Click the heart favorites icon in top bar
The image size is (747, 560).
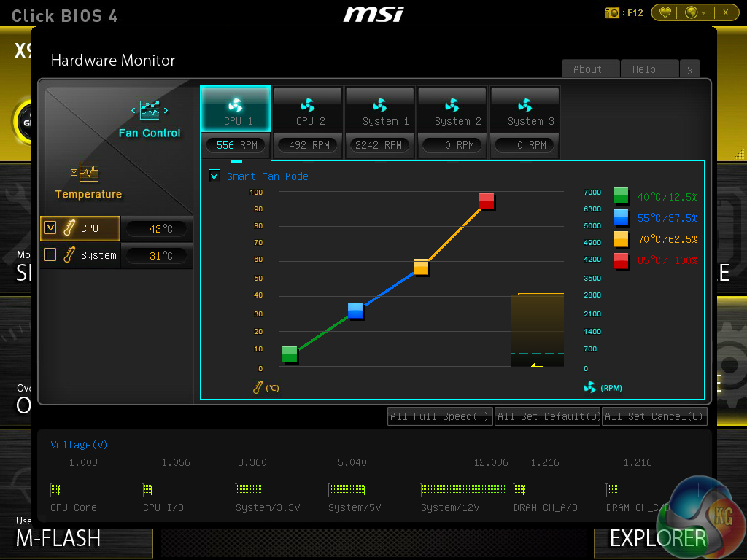pyautogui.click(x=665, y=13)
